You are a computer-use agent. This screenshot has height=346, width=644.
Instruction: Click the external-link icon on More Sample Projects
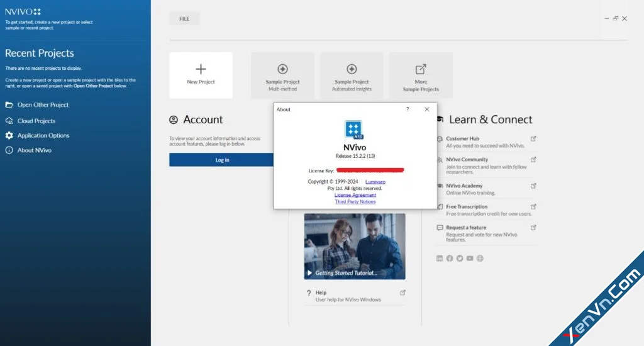pos(421,69)
